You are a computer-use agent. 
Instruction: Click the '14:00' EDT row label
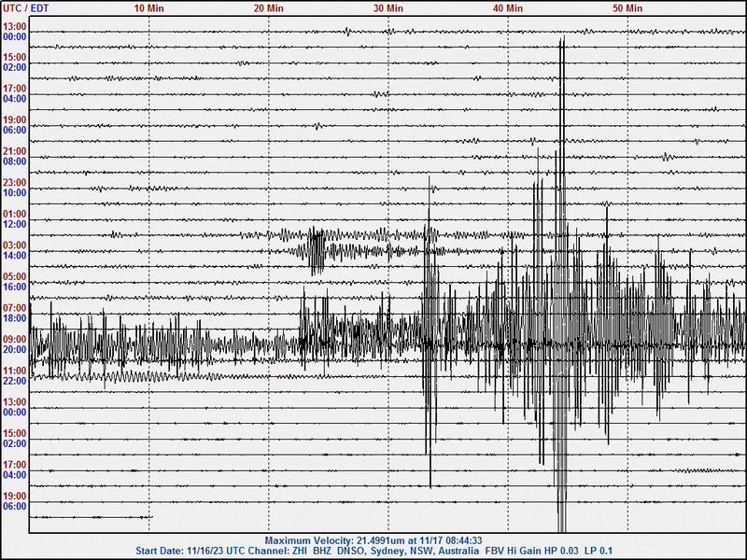[x=15, y=256]
